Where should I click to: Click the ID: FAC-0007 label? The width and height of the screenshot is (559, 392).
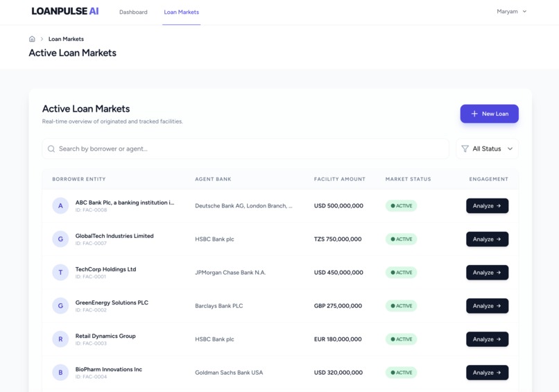pyautogui.click(x=91, y=244)
